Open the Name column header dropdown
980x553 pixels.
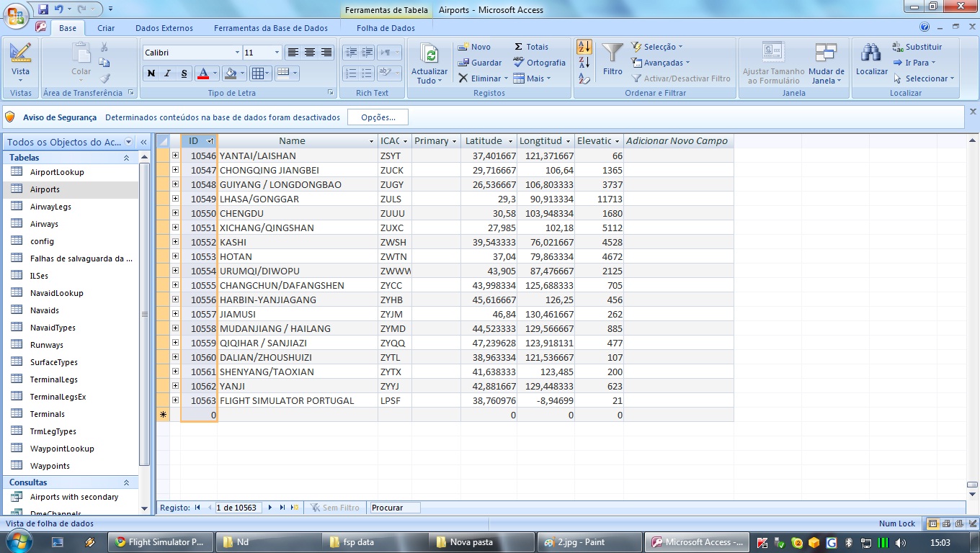pos(371,141)
